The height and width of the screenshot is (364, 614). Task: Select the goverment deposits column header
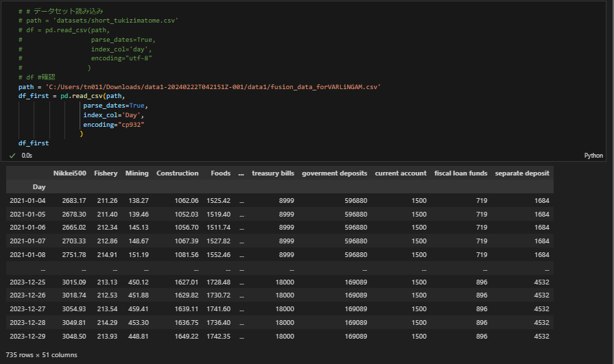(x=334, y=173)
